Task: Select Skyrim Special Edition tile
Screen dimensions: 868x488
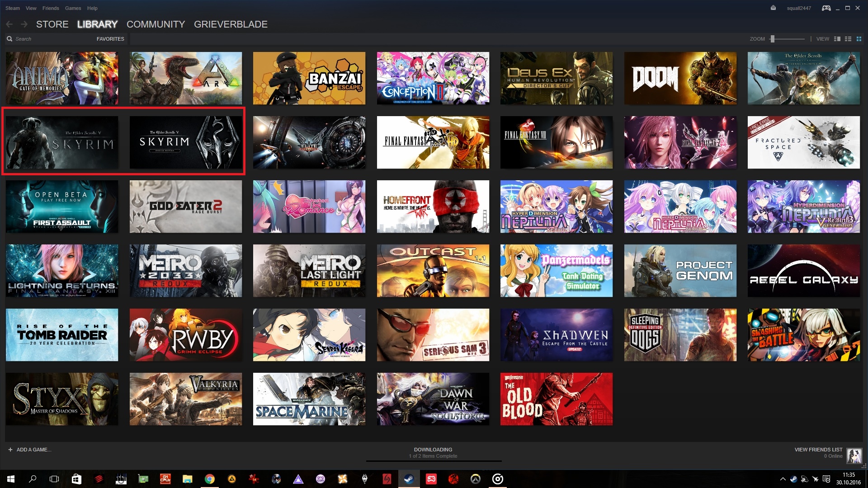Action: click(x=186, y=142)
